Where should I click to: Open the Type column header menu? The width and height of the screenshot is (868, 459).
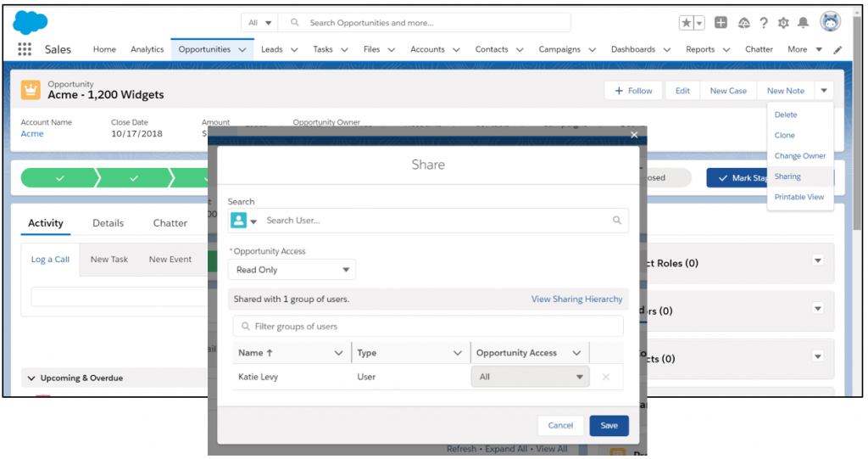click(x=457, y=353)
